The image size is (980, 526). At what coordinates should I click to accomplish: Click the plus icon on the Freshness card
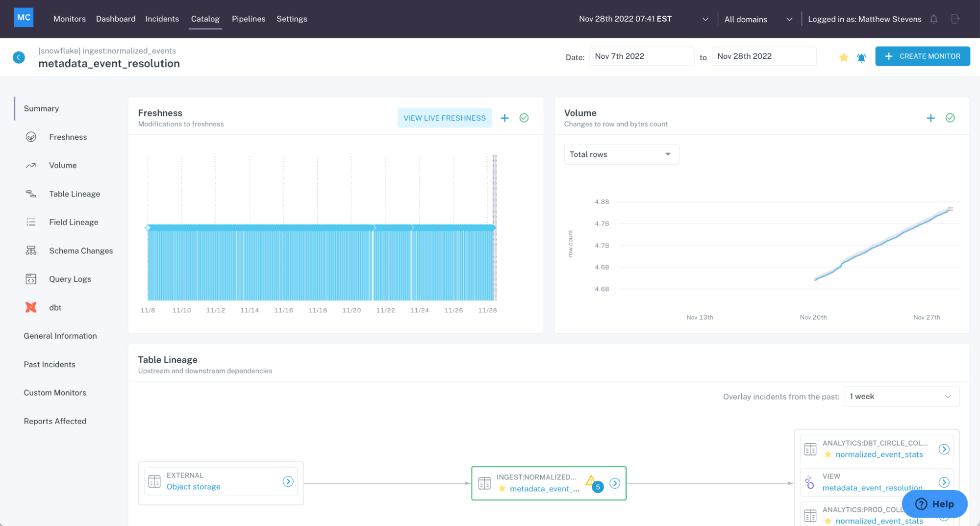point(504,118)
